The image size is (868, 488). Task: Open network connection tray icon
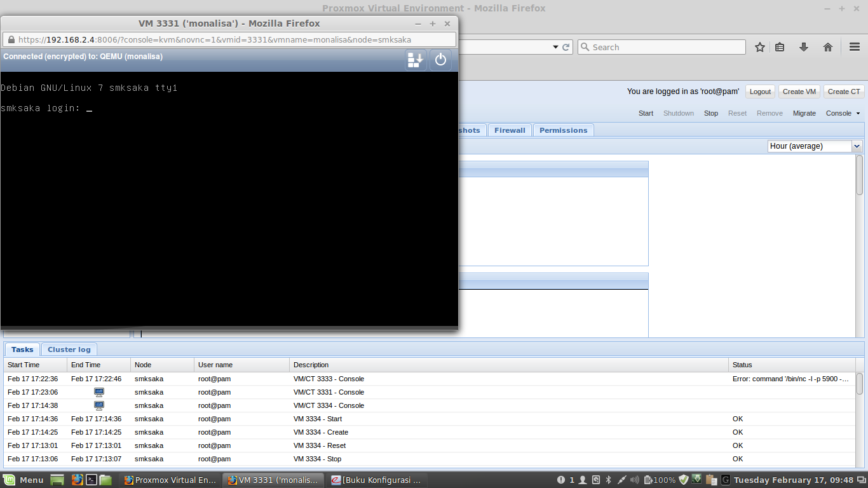tap(621, 480)
